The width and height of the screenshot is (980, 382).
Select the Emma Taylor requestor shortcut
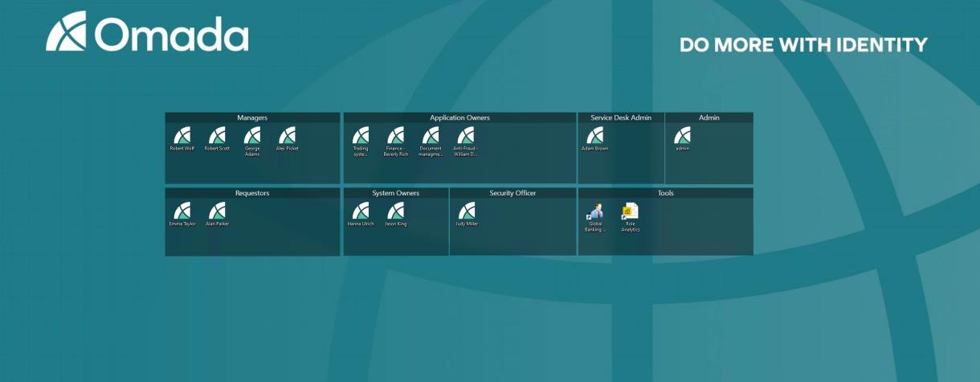coord(182,215)
